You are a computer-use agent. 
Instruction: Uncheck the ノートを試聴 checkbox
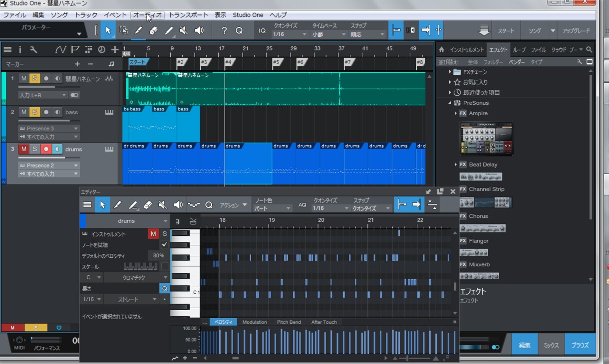164,245
